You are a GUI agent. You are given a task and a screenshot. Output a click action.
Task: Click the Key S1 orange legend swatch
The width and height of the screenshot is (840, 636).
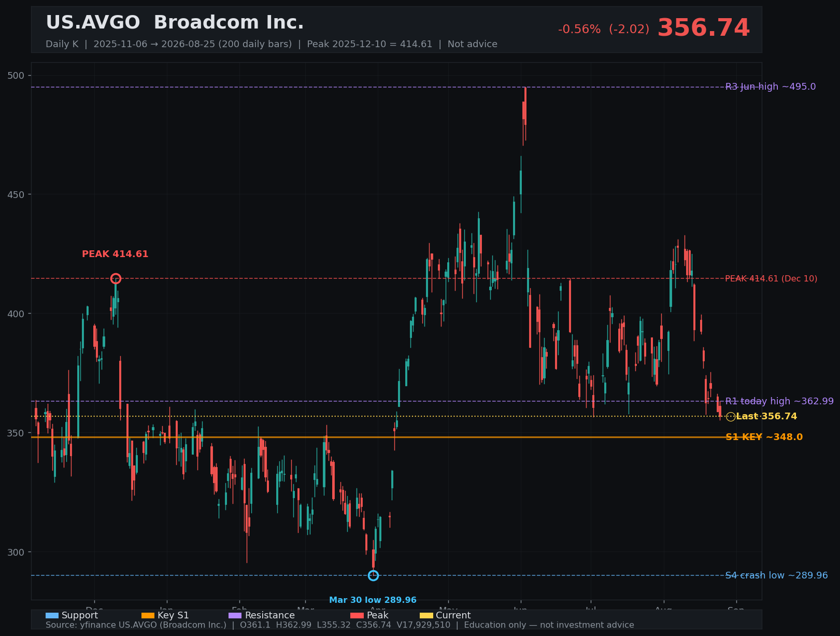pos(148,616)
